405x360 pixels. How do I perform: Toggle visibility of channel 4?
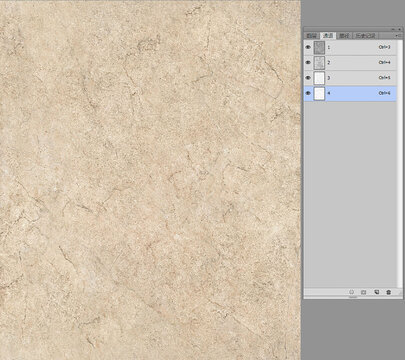click(308, 93)
